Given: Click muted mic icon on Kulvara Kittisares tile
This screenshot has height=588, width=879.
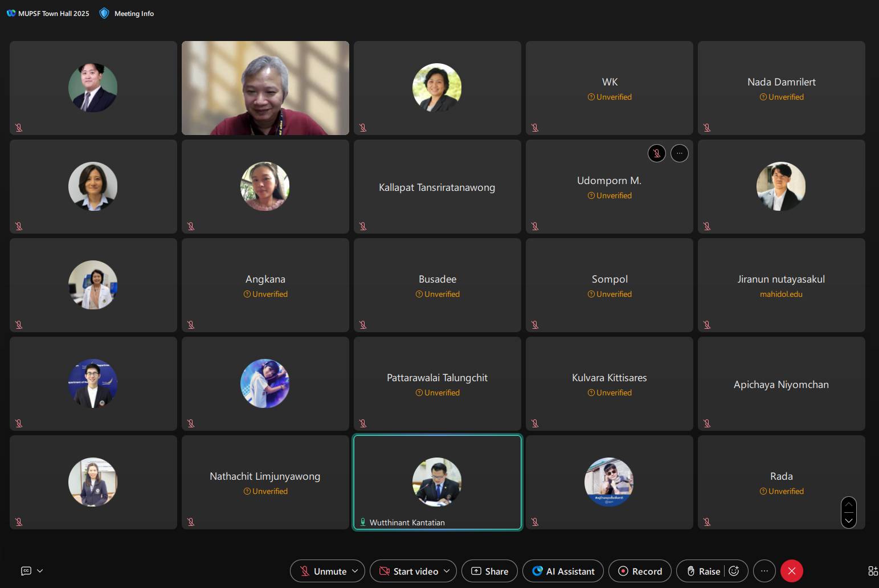Looking at the screenshot, I should click(x=535, y=423).
